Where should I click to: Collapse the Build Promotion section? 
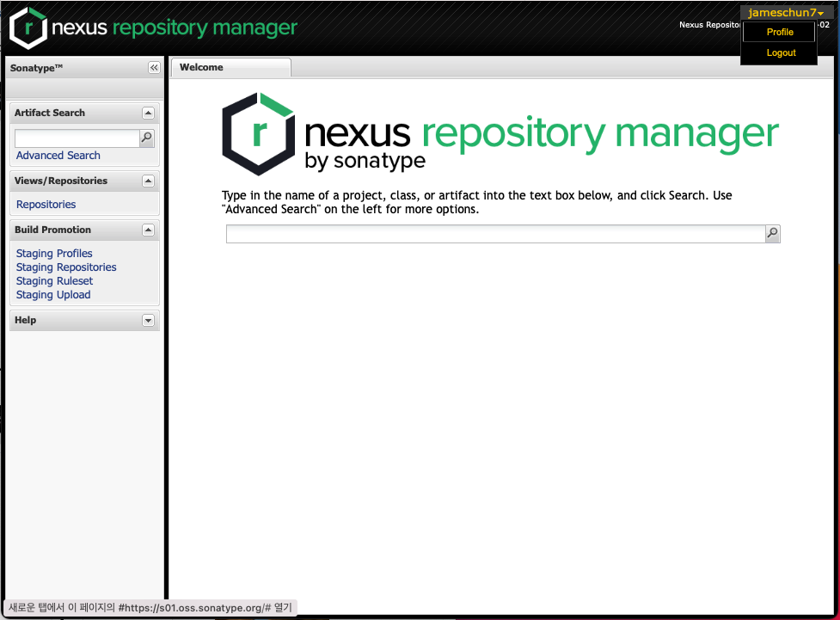[149, 230]
